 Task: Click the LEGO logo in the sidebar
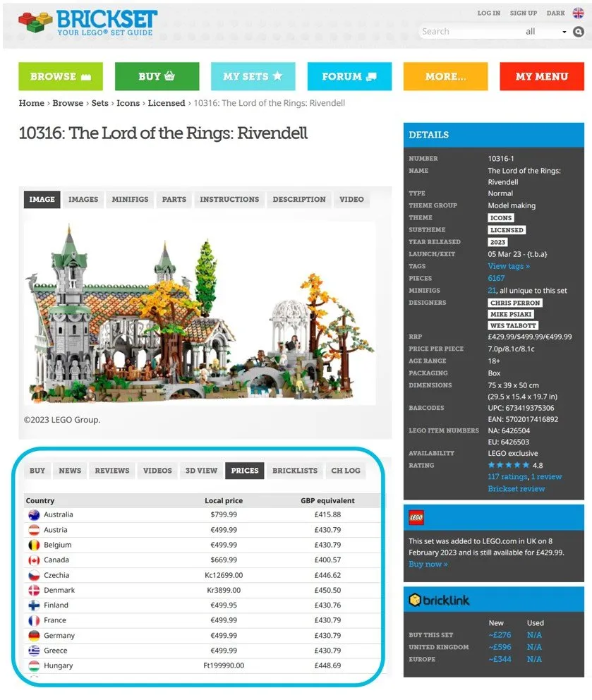[x=416, y=517]
